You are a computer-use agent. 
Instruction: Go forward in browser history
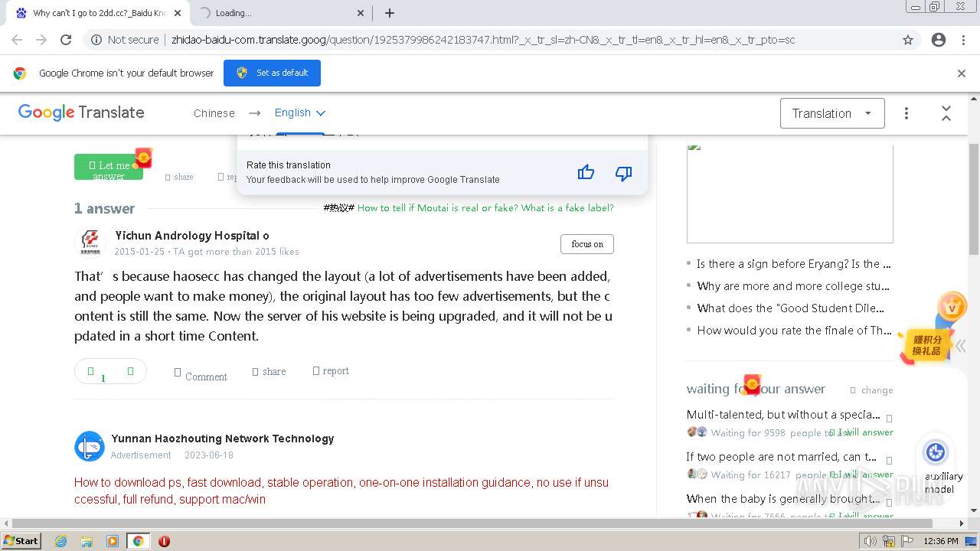(x=41, y=40)
